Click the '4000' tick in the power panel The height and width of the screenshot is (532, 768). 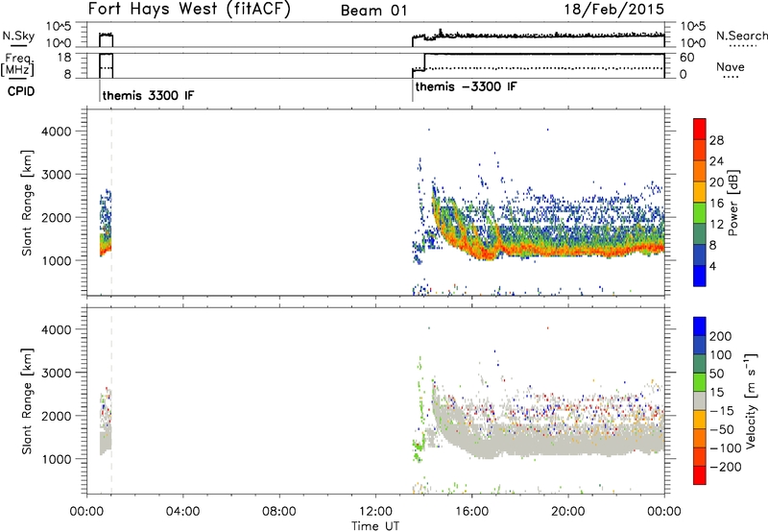[x=57, y=132]
